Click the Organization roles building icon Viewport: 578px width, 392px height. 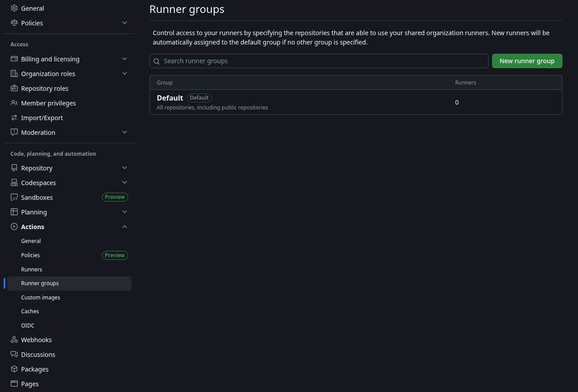click(x=14, y=73)
